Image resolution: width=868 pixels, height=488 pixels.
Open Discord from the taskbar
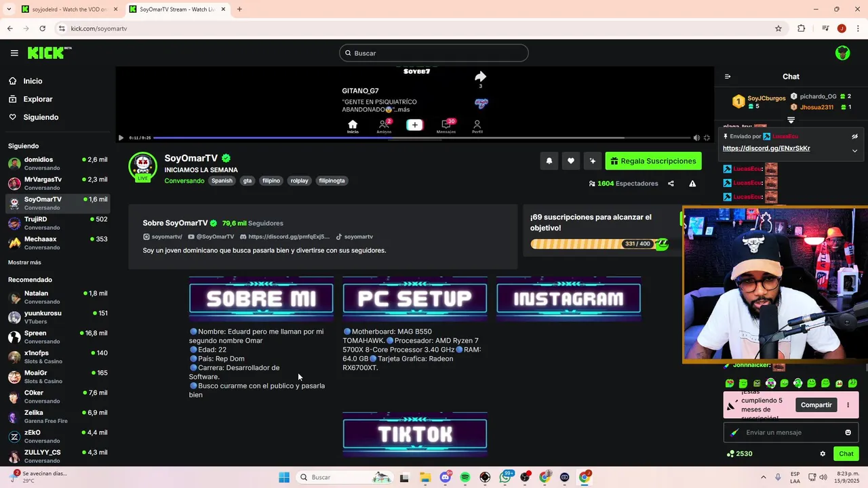[446, 477]
